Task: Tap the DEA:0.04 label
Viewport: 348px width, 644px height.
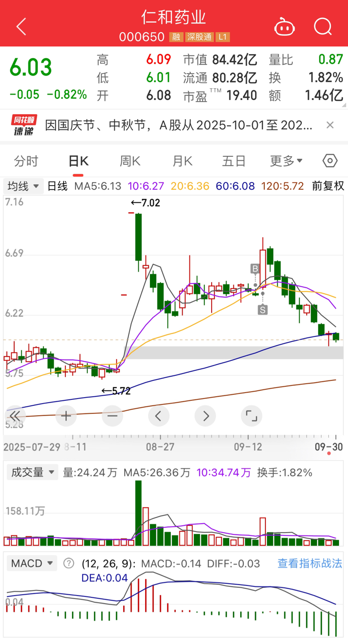Action: pyautogui.click(x=105, y=578)
